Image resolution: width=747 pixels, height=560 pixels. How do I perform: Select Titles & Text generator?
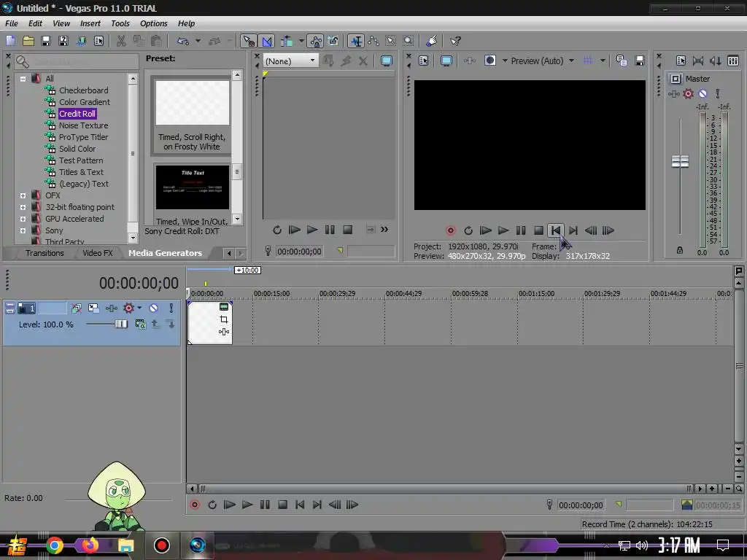81,172
